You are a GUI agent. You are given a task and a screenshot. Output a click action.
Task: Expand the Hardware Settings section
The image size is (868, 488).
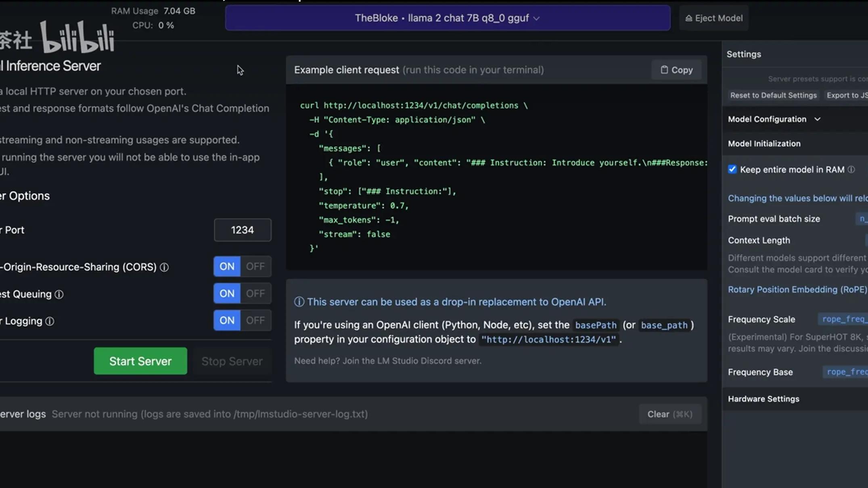click(x=763, y=399)
